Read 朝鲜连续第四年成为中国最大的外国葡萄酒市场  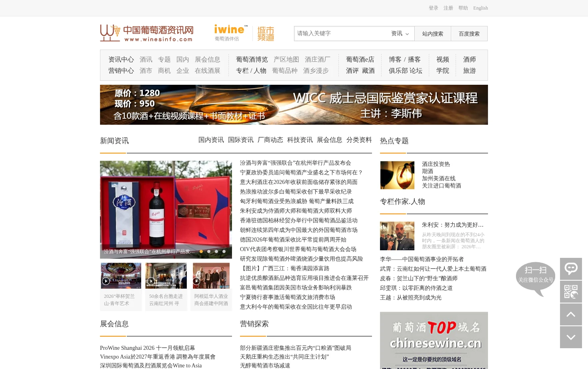click(x=299, y=230)
